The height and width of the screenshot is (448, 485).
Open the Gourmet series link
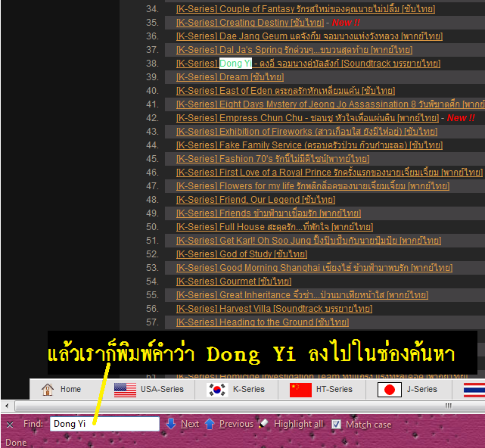234,282
